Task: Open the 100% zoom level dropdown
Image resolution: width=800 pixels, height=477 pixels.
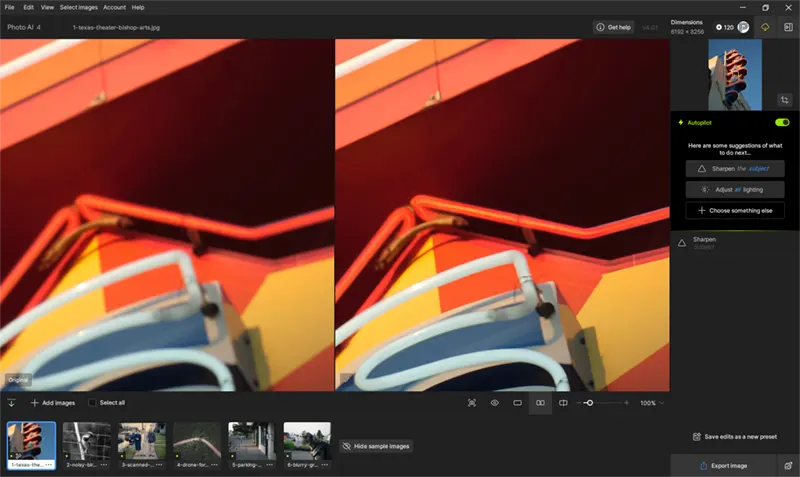Action: click(651, 403)
